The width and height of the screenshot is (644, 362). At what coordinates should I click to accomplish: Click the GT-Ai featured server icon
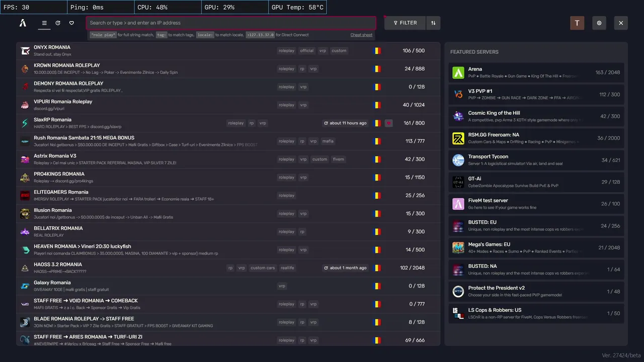click(458, 182)
